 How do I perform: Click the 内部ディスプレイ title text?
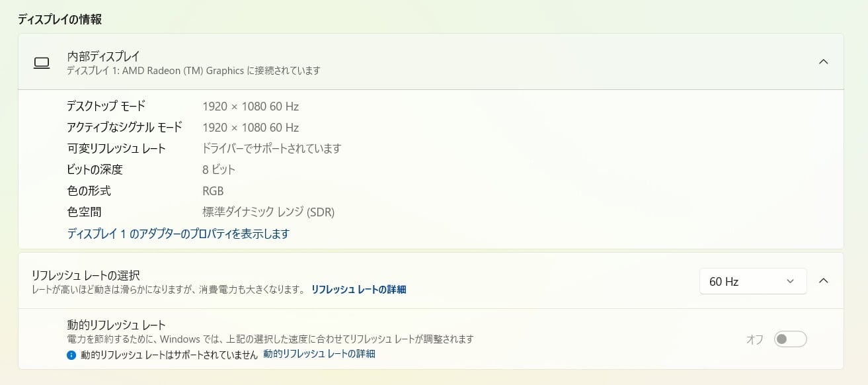point(103,56)
